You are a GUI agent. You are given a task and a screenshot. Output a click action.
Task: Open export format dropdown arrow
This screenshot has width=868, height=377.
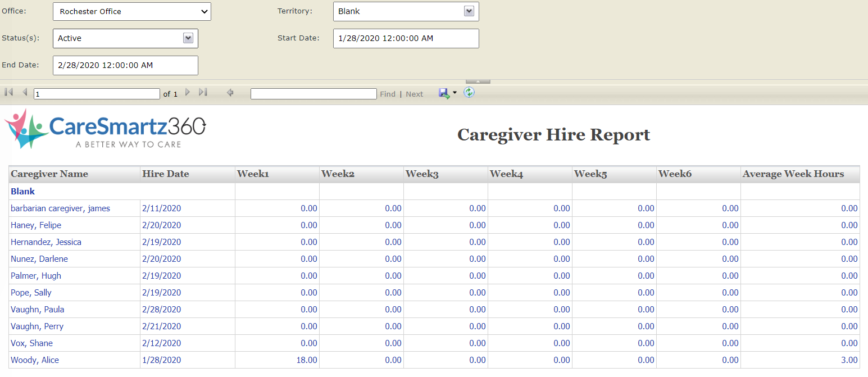tap(455, 93)
